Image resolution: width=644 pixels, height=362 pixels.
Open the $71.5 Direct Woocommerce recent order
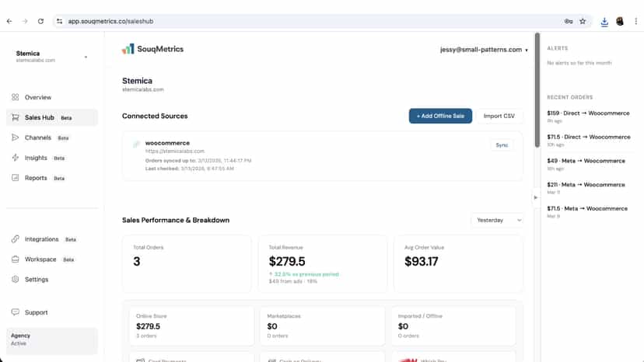click(x=588, y=141)
